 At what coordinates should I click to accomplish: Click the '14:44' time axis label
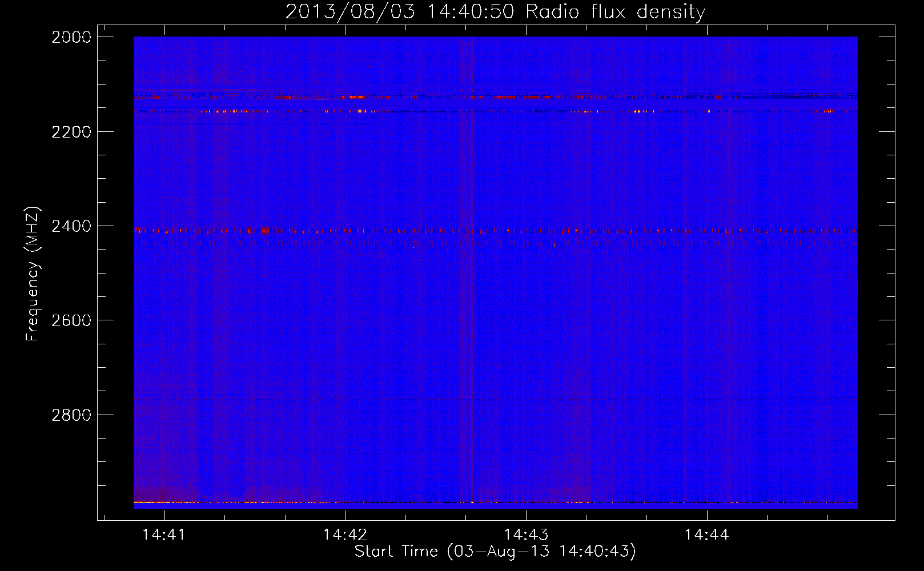click(707, 534)
